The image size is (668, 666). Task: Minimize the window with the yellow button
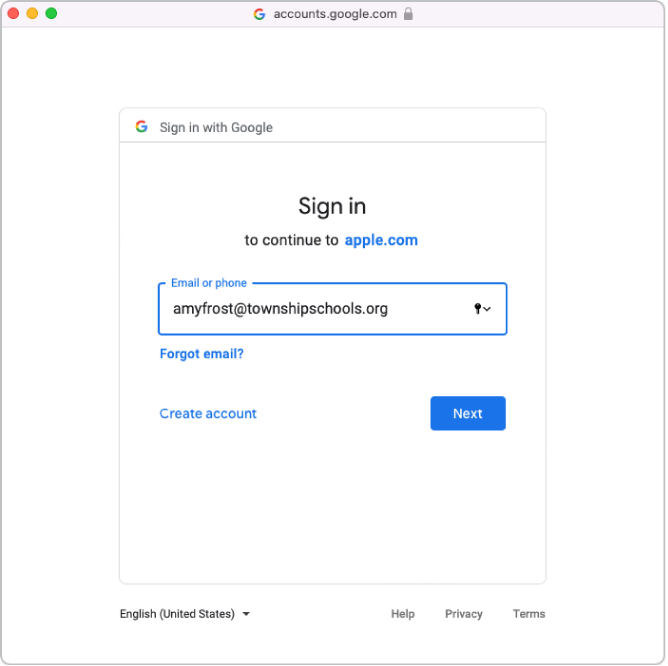coord(32,14)
